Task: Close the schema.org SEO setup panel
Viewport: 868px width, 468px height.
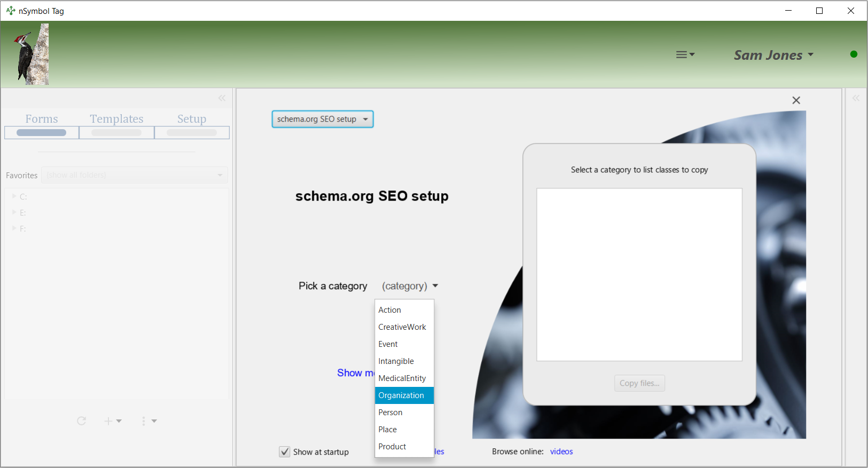Action: 796,100
